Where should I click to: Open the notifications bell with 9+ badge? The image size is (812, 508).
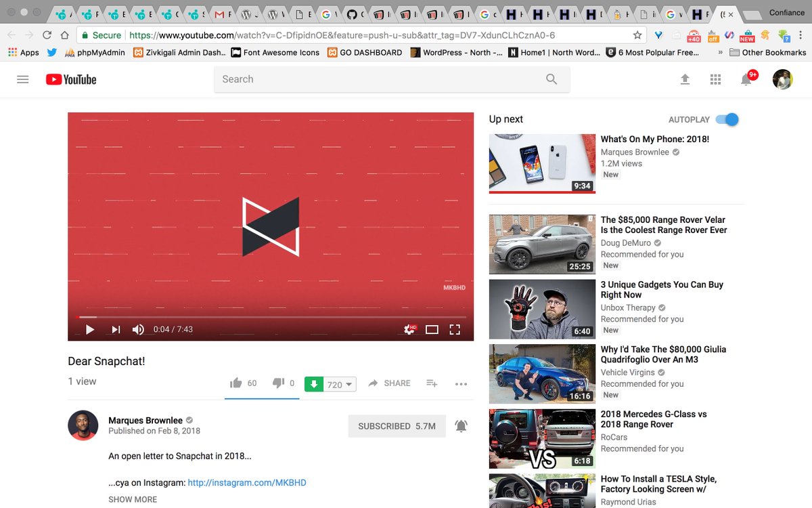coord(746,79)
